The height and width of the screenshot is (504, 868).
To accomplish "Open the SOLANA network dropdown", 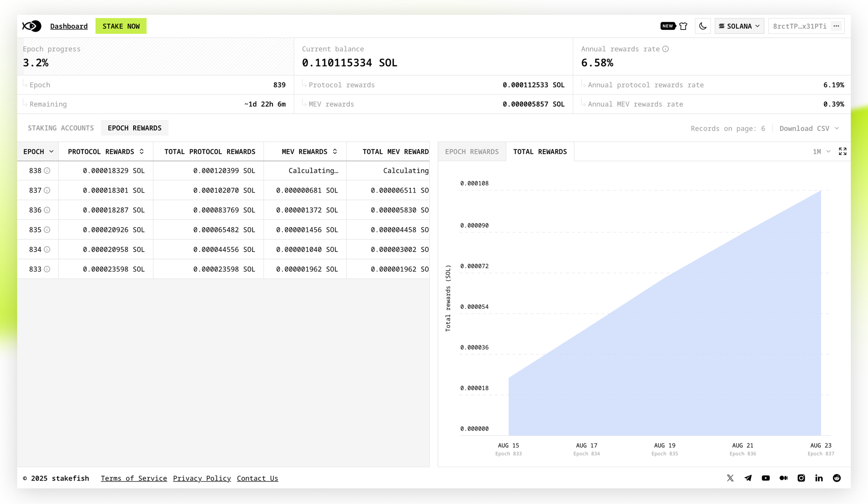I will [x=739, y=26].
